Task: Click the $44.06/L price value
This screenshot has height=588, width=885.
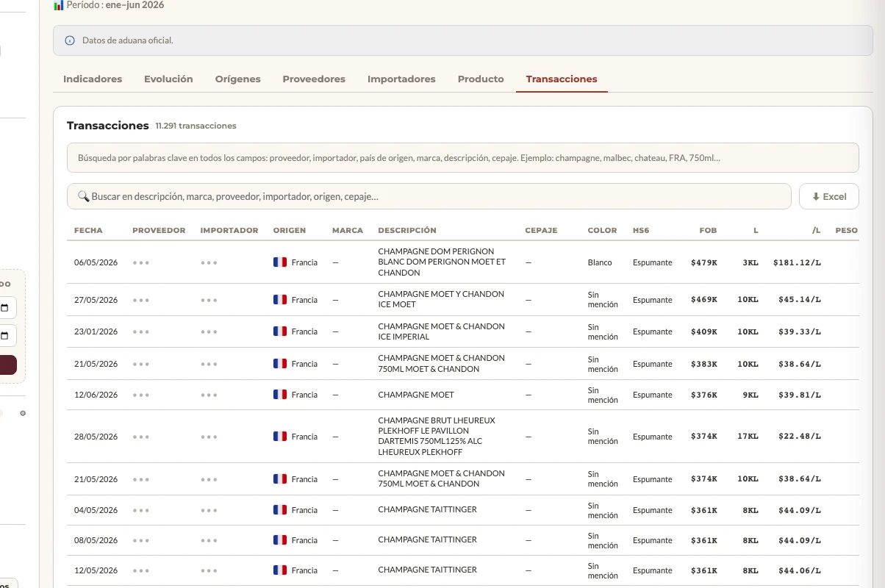Action: [800, 570]
